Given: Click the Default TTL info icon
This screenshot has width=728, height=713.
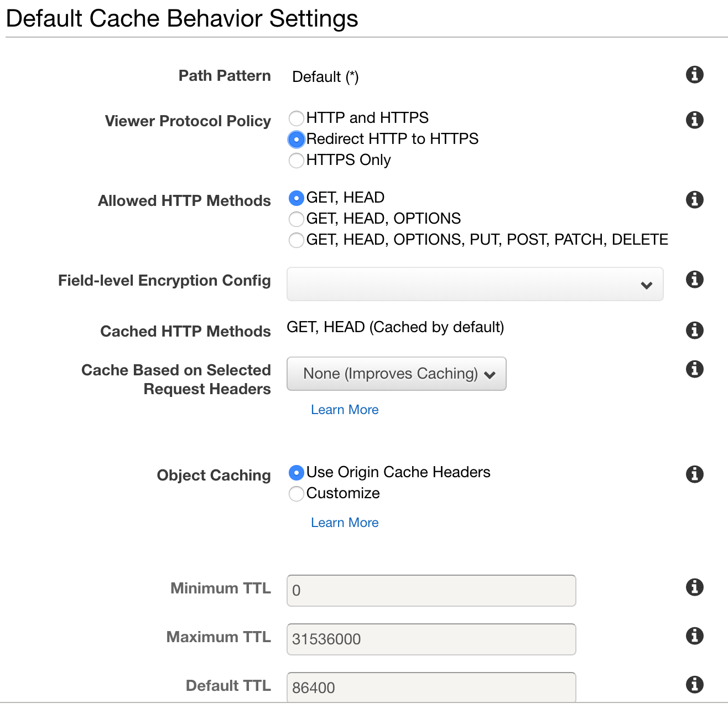Looking at the screenshot, I should click(694, 685).
